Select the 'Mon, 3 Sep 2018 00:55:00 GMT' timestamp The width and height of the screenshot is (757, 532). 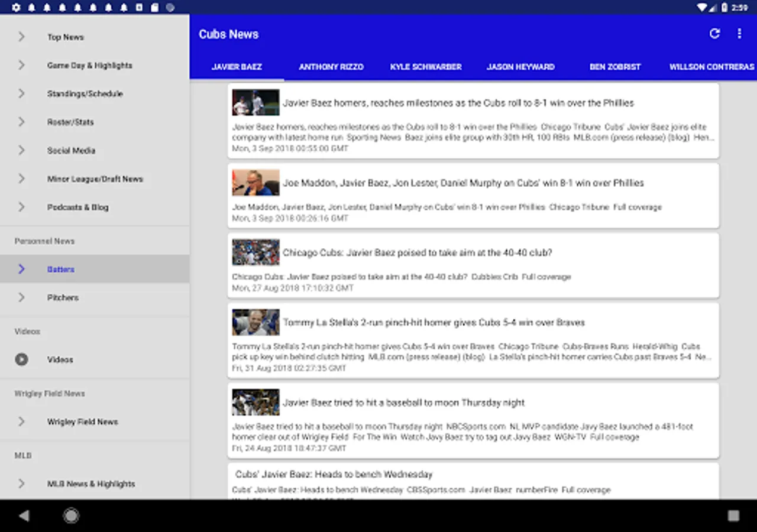[x=290, y=148]
